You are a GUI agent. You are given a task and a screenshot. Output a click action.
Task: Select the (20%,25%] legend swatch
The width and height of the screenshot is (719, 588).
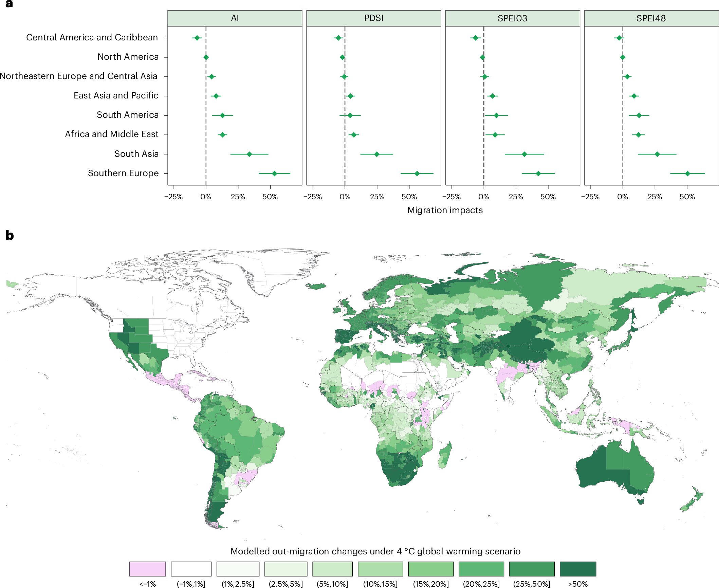tap(481, 569)
